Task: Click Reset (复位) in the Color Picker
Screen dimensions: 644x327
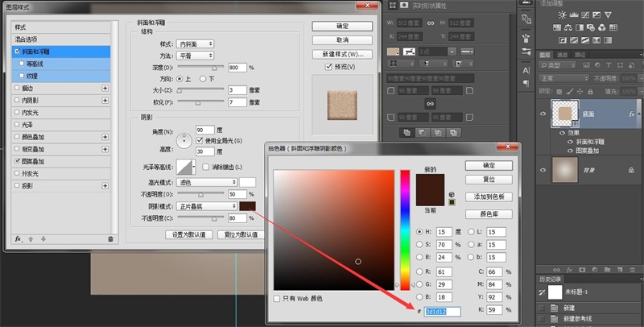Action: 489,180
